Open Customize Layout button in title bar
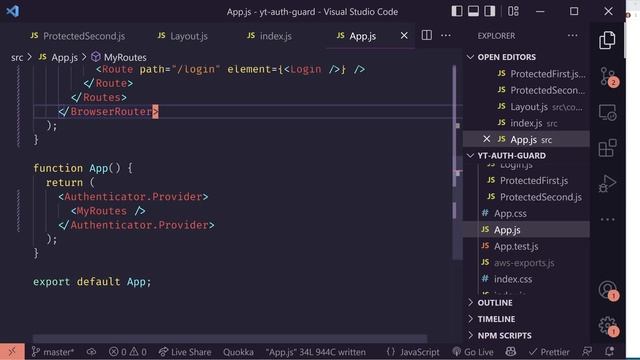This screenshot has width=640, height=360. coord(513,11)
